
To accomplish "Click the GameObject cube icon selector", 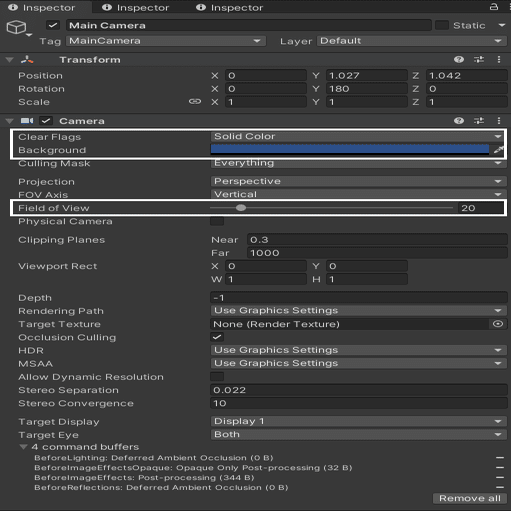I will 18,28.
